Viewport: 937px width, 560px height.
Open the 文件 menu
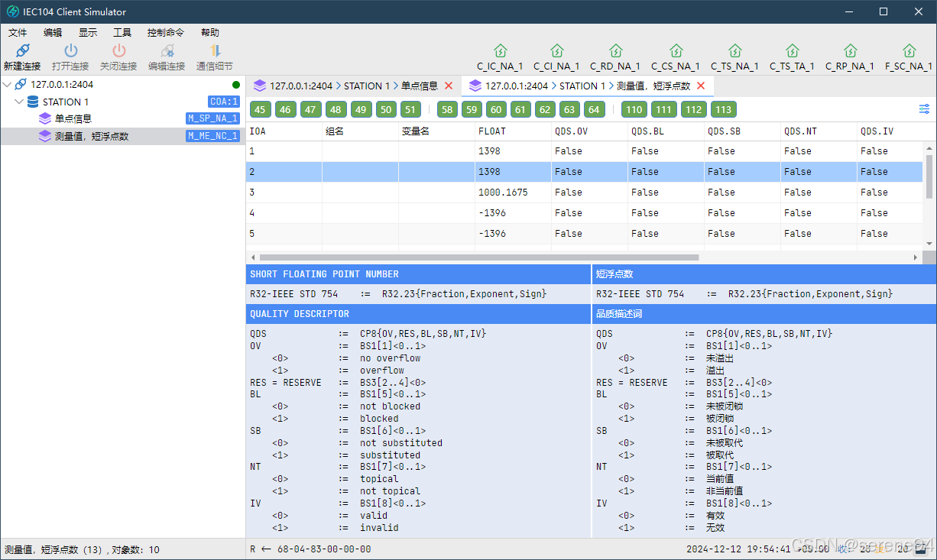pyautogui.click(x=18, y=32)
